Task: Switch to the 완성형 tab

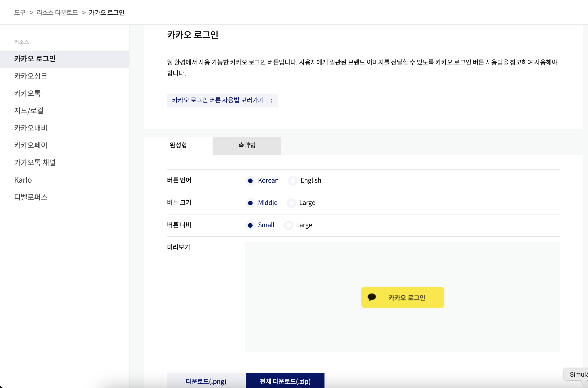Action: pos(178,145)
